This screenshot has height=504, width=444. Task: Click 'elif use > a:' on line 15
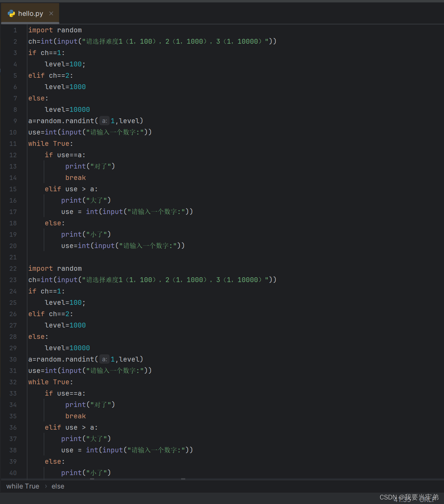coord(71,189)
